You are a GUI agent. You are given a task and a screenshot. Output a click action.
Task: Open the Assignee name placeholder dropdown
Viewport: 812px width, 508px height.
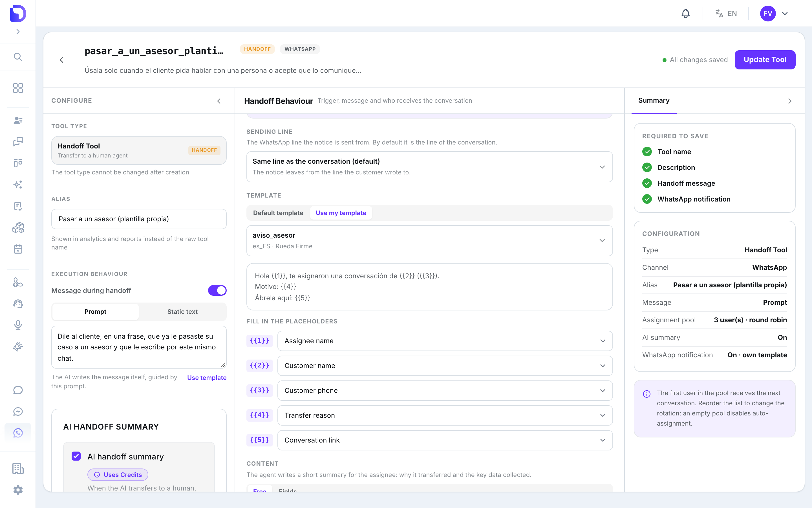[x=445, y=341]
